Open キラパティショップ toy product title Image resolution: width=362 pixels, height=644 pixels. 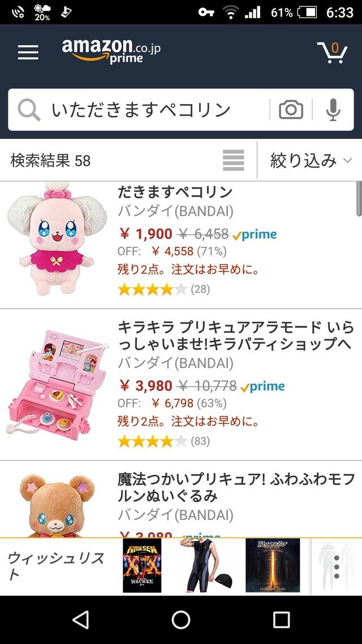coord(236,336)
